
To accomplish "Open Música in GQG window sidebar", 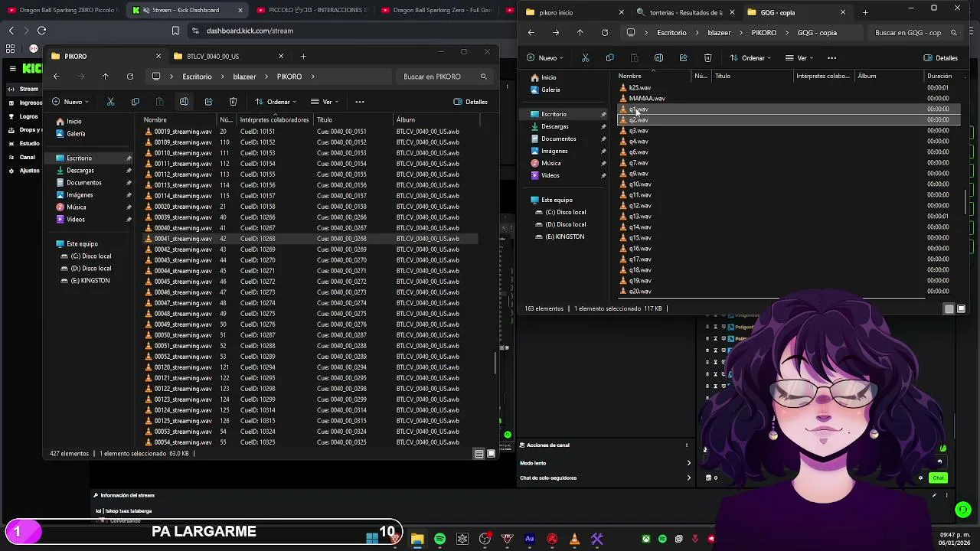I will [x=551, y=163].
